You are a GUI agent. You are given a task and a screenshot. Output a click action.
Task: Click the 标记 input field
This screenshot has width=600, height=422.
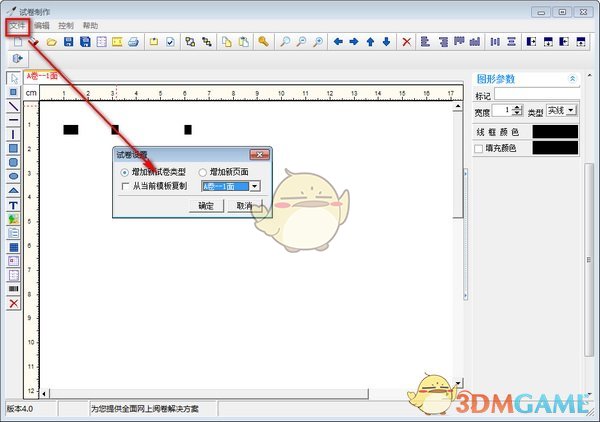point(537,95)
